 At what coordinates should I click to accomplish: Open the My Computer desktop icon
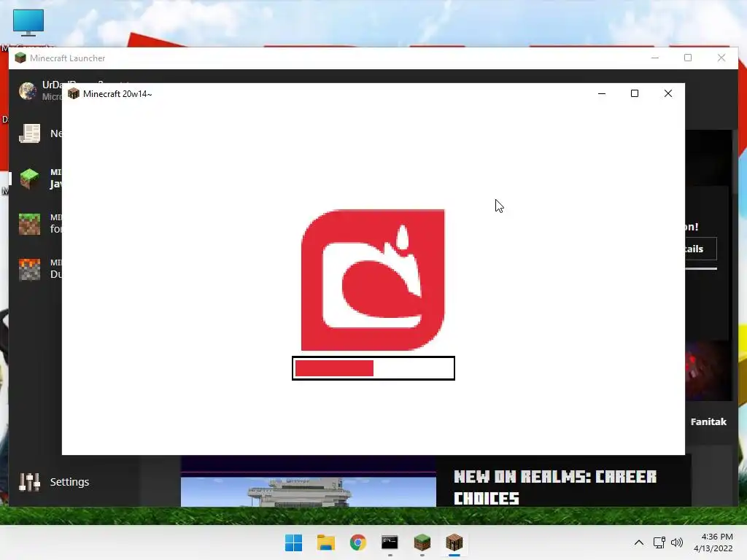(x=28, y=23)
